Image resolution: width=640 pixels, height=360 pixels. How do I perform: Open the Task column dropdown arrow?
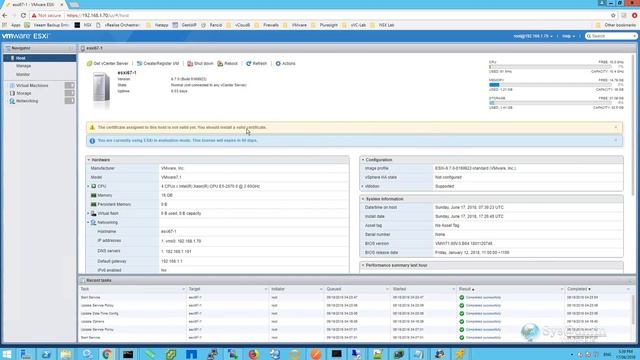click(183, 289)
